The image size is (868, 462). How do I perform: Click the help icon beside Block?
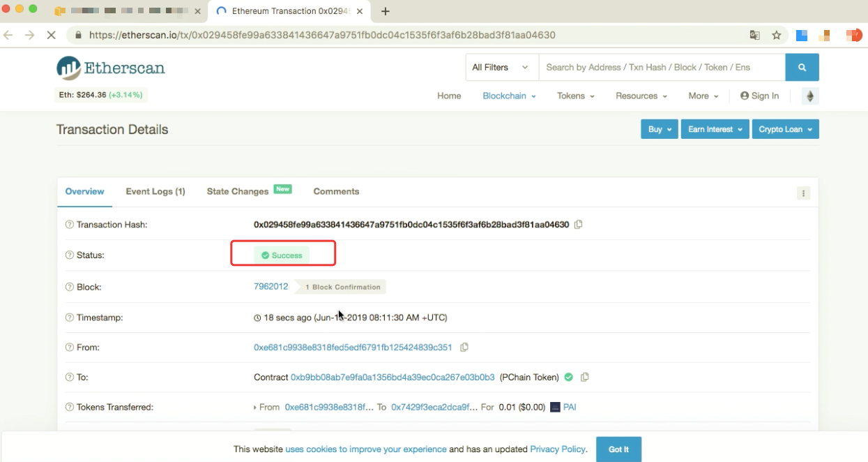pos(69,287)
